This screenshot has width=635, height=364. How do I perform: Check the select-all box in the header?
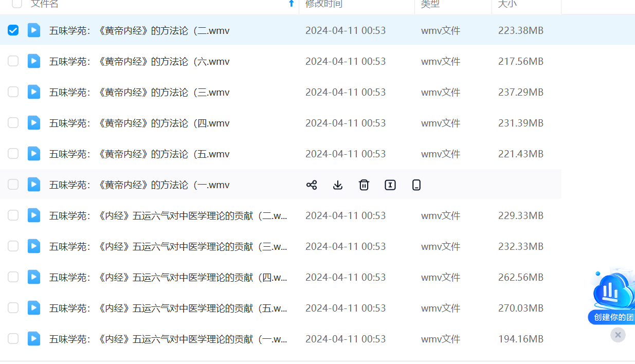coord(17,4)
